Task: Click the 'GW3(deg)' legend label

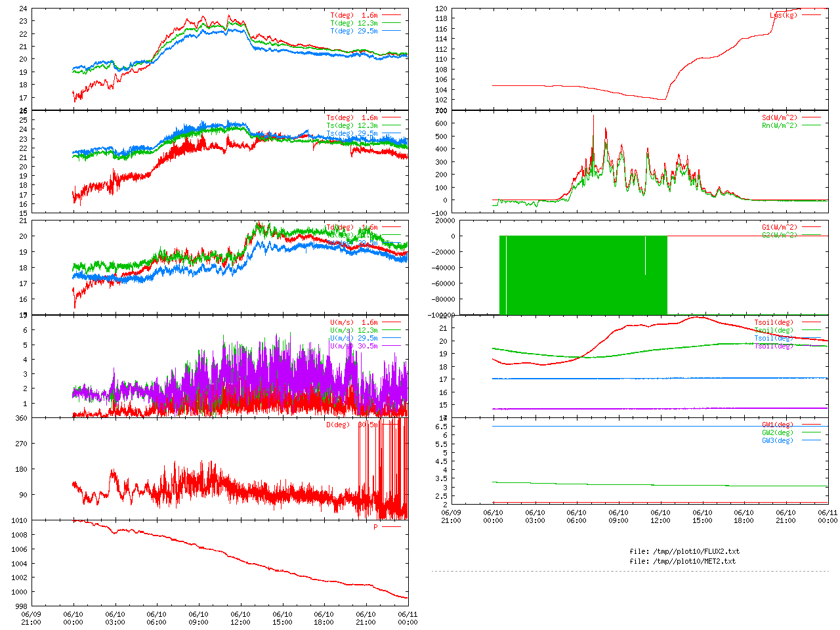Action: (778, 441)
